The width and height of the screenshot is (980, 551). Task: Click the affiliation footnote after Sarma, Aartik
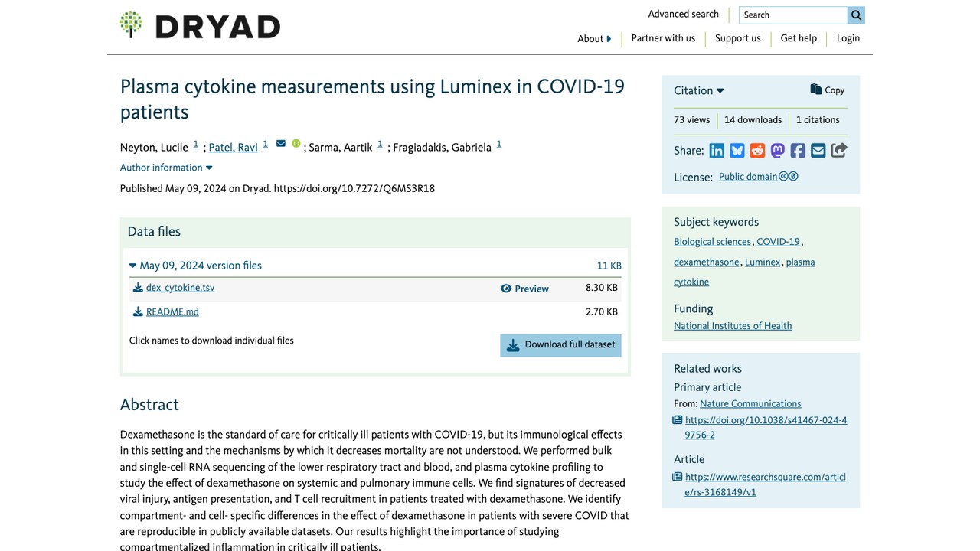(380, 144)
